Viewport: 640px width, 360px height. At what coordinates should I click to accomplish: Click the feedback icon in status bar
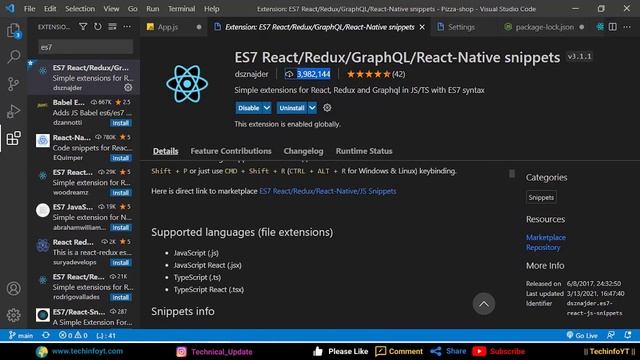(611, 336)
